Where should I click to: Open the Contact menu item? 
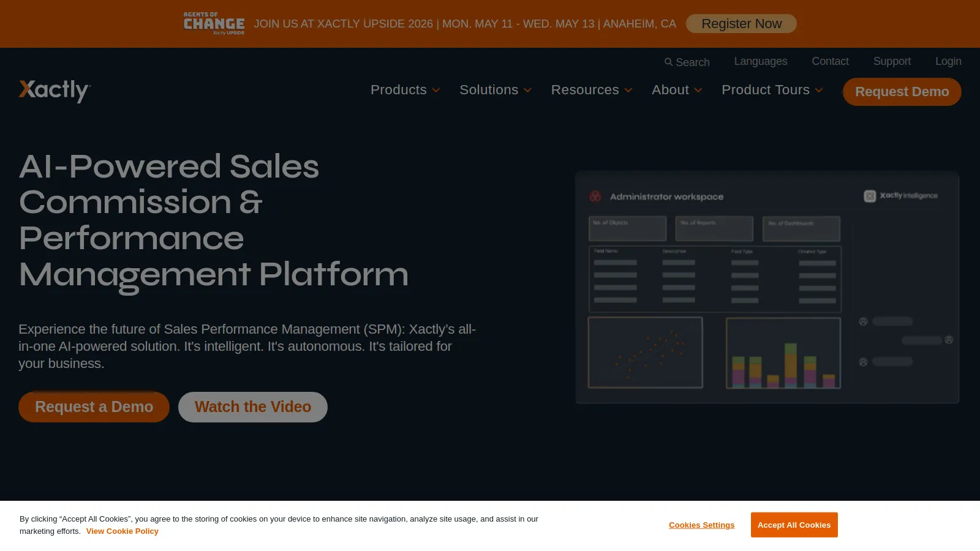830,61
